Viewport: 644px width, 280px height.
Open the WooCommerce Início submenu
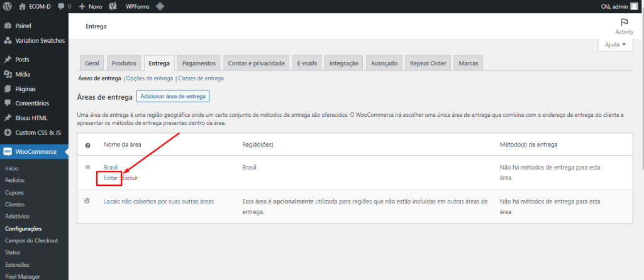coord(12,168)
